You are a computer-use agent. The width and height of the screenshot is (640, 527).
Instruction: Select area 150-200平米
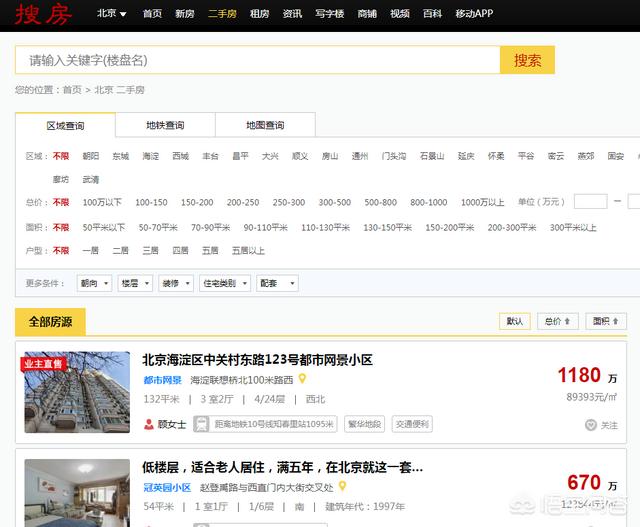point(449,227)
